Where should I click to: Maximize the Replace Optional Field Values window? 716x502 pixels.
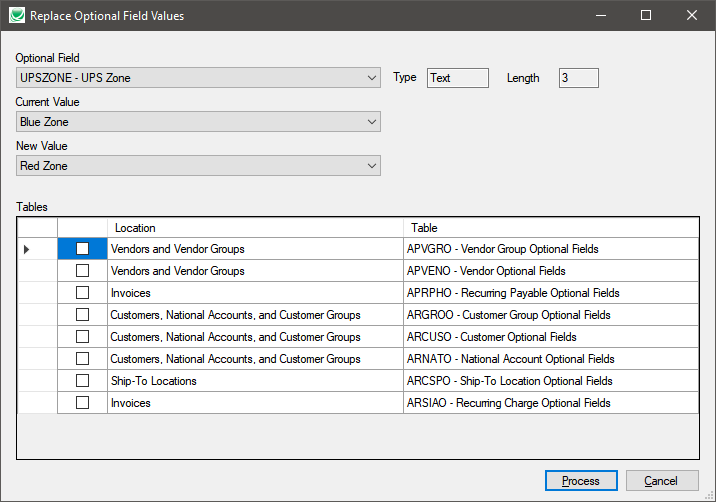645,16
